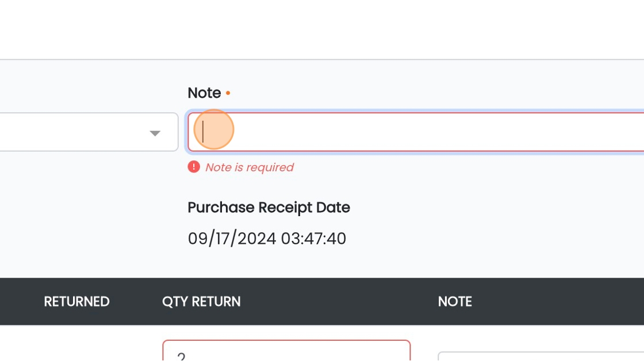
Task: Focus the row note input under NOTE column
Action: (x=541, y=356)
